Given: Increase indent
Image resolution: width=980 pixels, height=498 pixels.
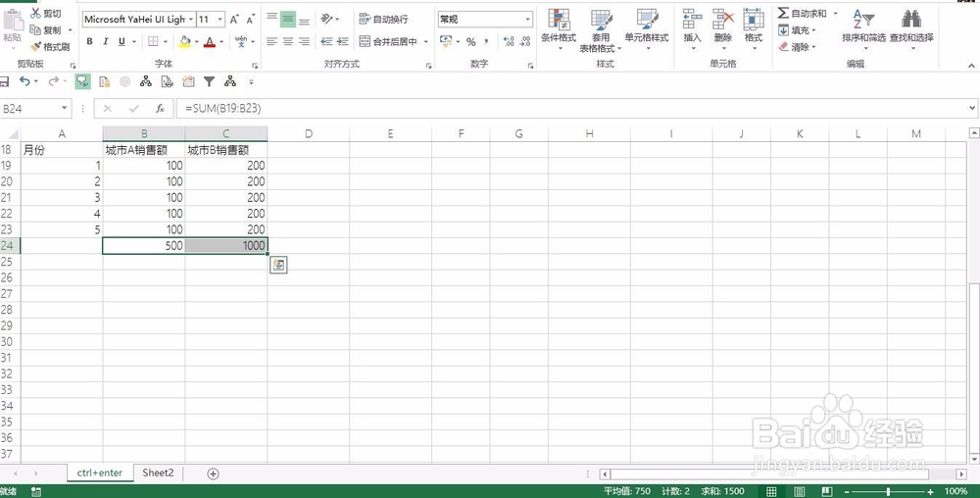Looking at the screenshot, I should point(342,41).
